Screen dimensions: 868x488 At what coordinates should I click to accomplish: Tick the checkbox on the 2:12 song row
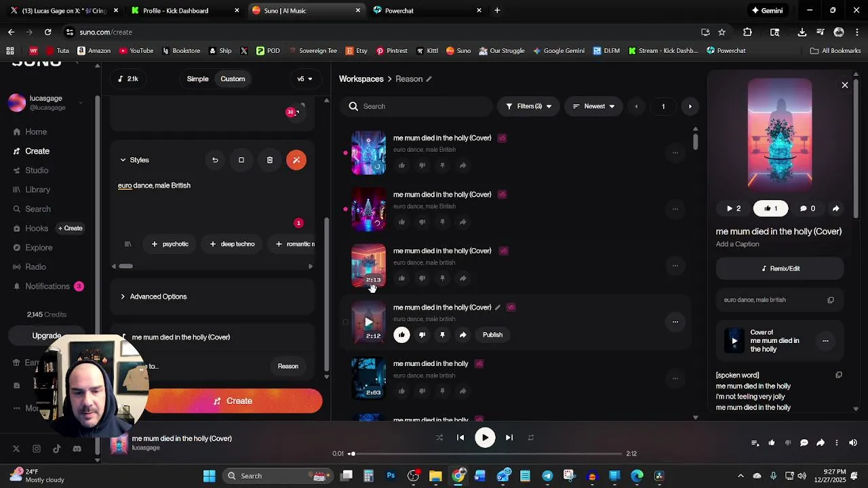[x=345, y=323]
